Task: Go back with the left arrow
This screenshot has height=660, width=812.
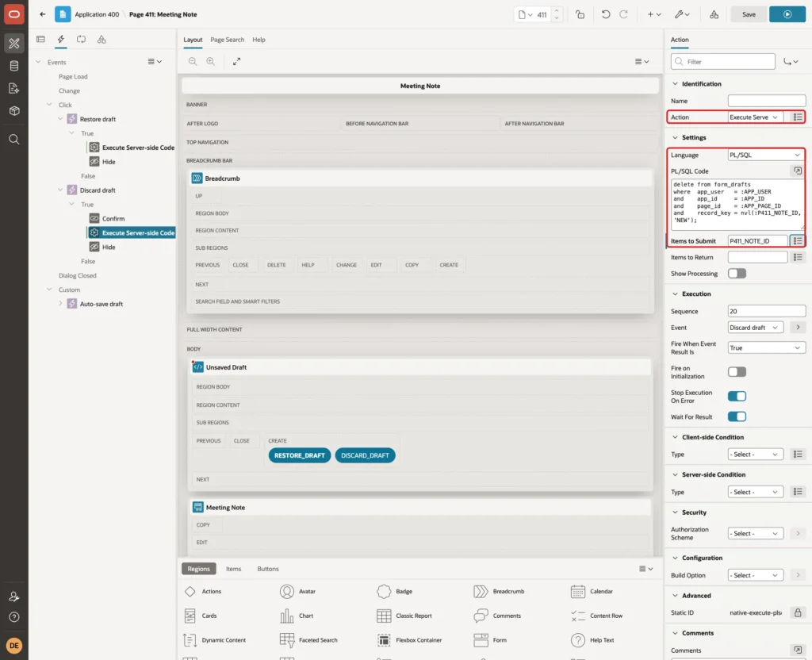Action: click(x=43, y=14)
